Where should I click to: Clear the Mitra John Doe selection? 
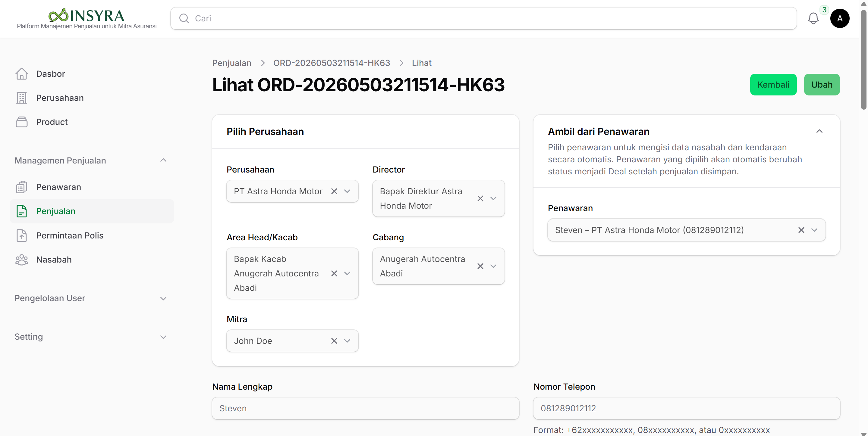pyautogui.click(x=334, y=341)
